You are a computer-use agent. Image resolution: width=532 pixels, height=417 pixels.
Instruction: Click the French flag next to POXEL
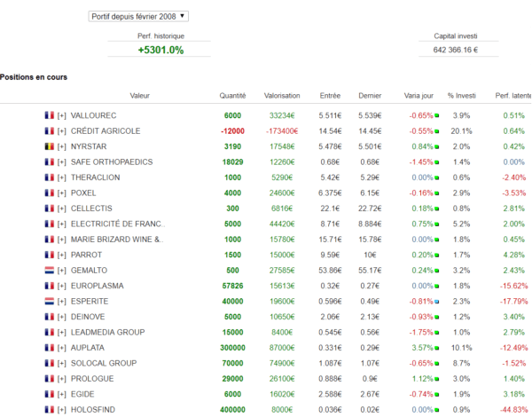[x=49, y=193]
